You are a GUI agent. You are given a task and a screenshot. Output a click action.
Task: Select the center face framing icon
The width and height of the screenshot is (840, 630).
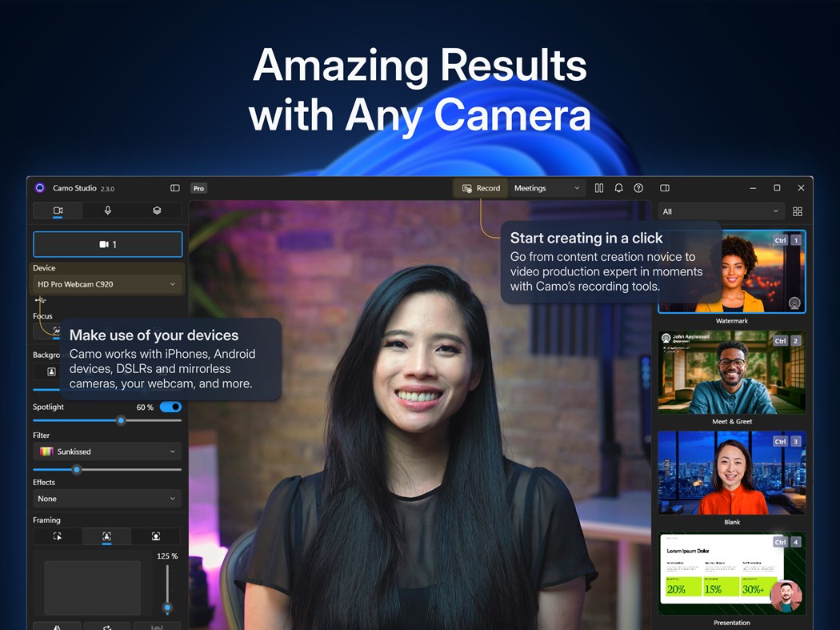pos(106,536)
